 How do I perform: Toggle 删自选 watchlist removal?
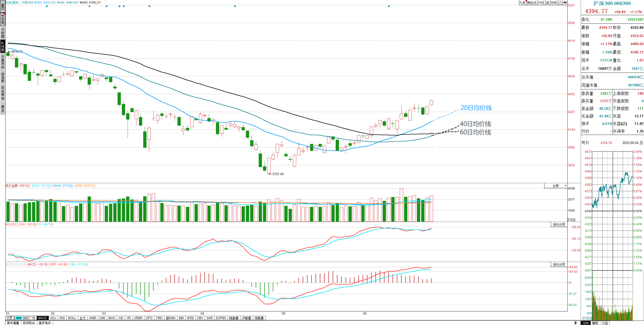pos(532,3)
